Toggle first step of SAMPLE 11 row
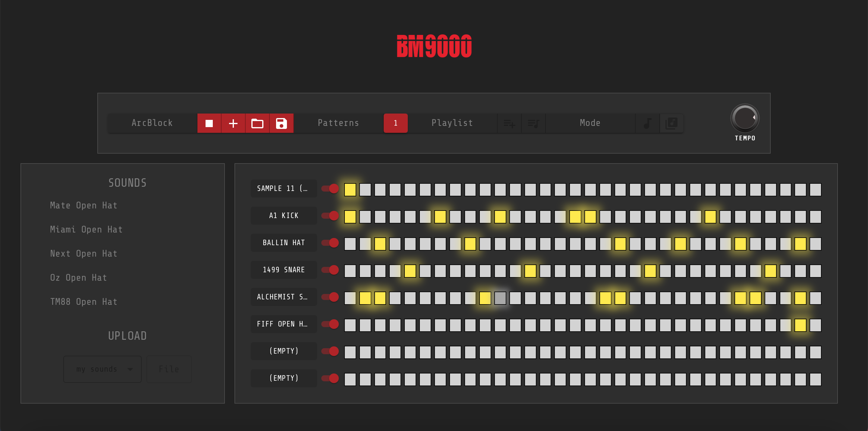Image resolution: width=868 pixels, height=431 pixels. [350, 189]
